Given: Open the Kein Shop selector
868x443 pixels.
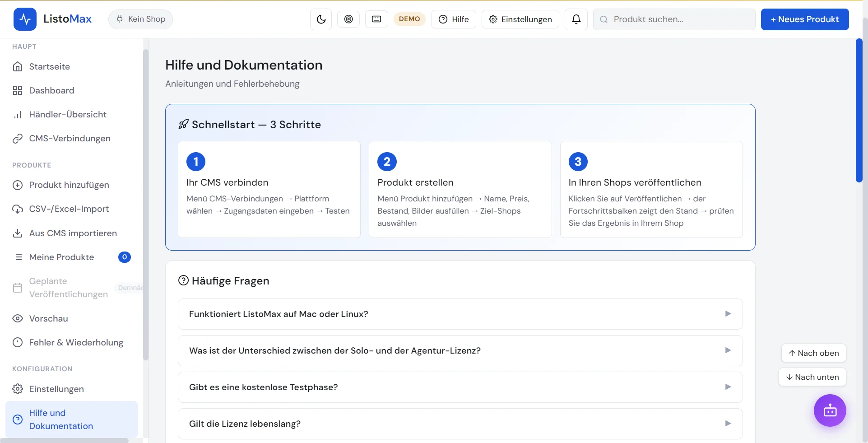Looking at the screenshot, I should tap(140, 19).
